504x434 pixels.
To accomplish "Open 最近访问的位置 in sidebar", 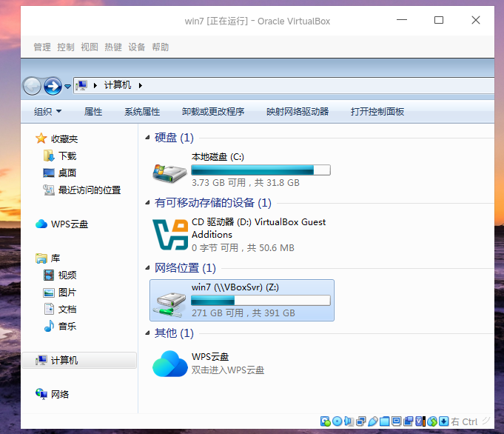I will tap(90, 190).
